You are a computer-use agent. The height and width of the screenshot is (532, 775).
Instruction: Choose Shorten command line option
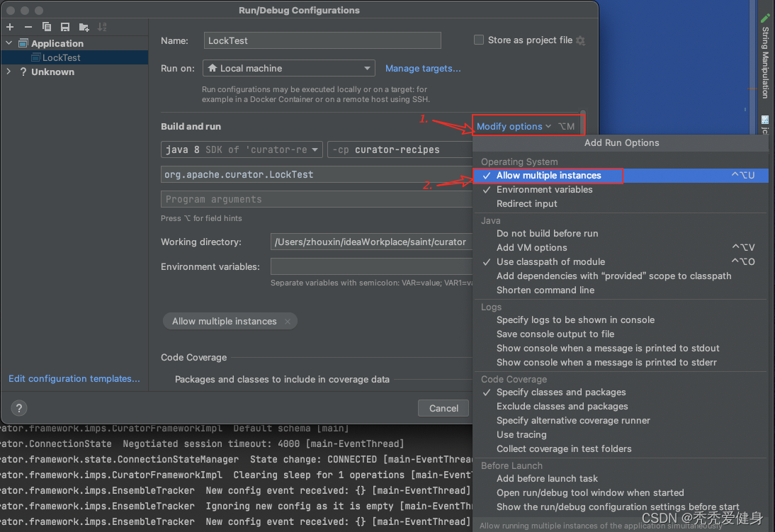pos(621,290)
